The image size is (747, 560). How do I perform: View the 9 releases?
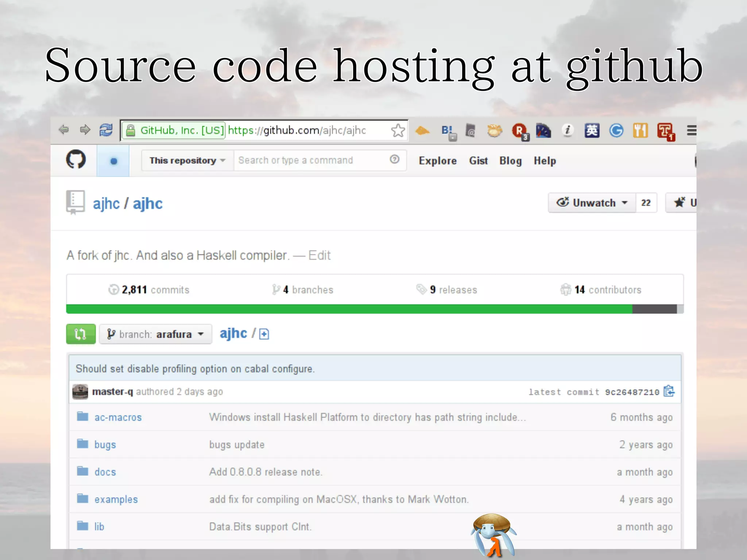click(446, 290)
